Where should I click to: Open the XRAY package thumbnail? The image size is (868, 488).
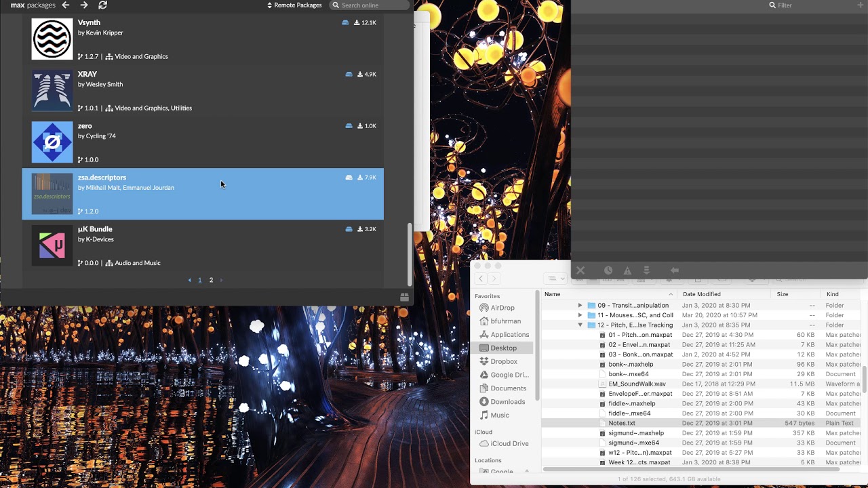[52, 90]
